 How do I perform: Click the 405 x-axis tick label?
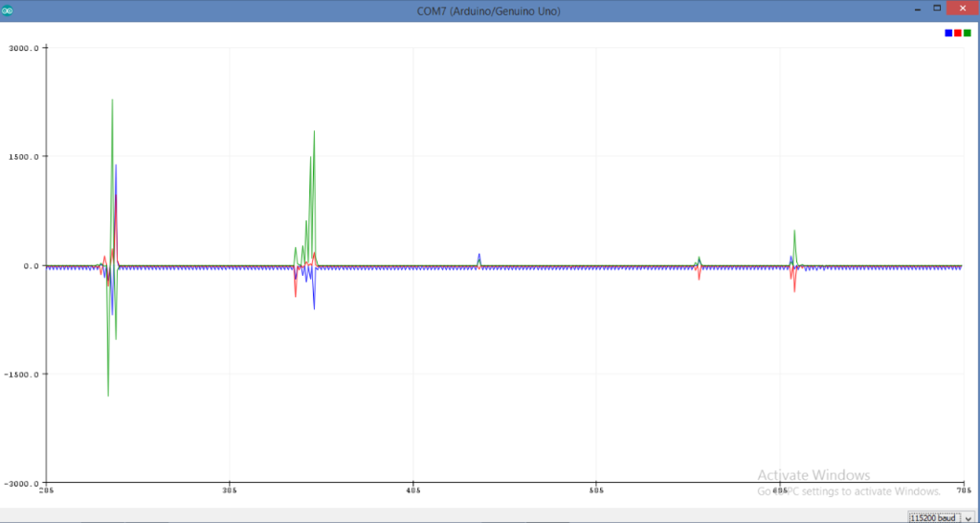click(x=412, y=489)
